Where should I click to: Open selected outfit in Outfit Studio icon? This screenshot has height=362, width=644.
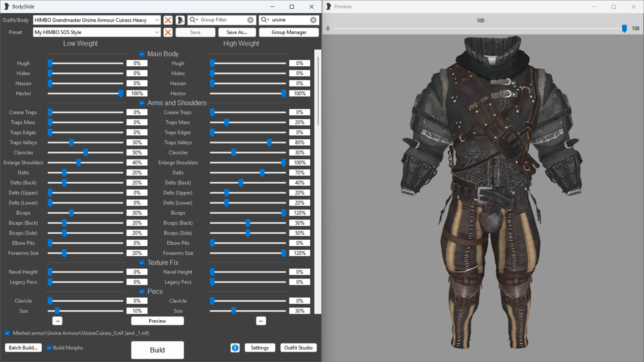[180, 20]
